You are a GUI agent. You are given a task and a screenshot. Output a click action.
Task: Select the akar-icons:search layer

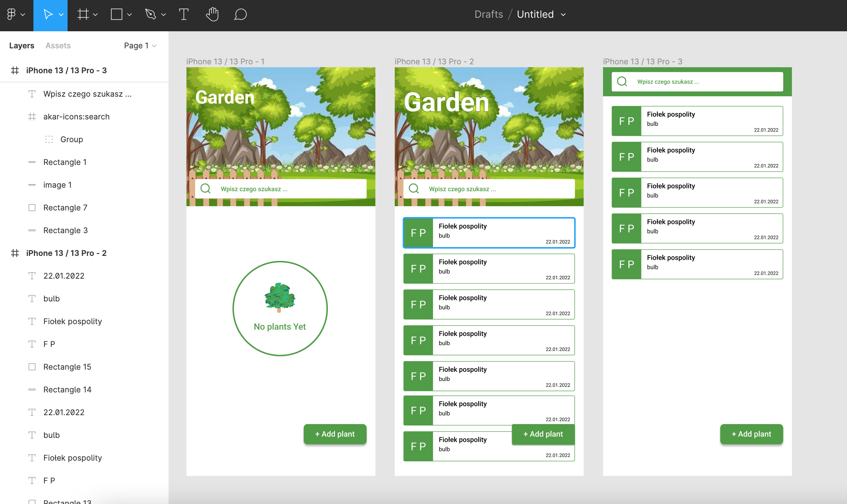pos(76,117)
